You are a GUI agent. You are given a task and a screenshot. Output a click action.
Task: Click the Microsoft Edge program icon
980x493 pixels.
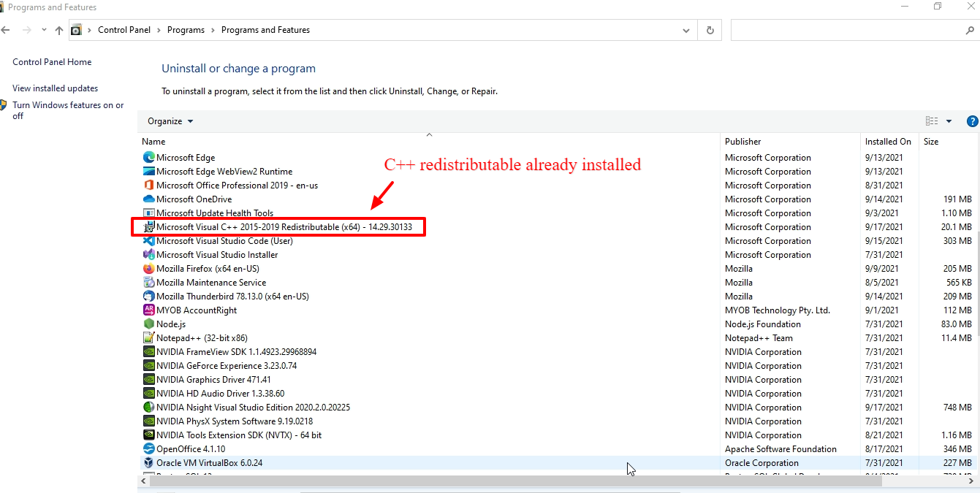149,157
